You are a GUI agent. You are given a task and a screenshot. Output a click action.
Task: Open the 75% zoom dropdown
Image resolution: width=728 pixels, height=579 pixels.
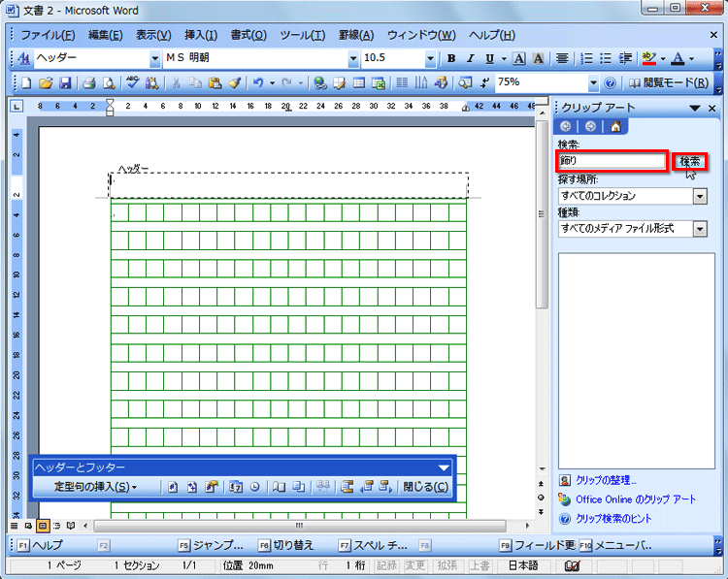pos(593,83)
